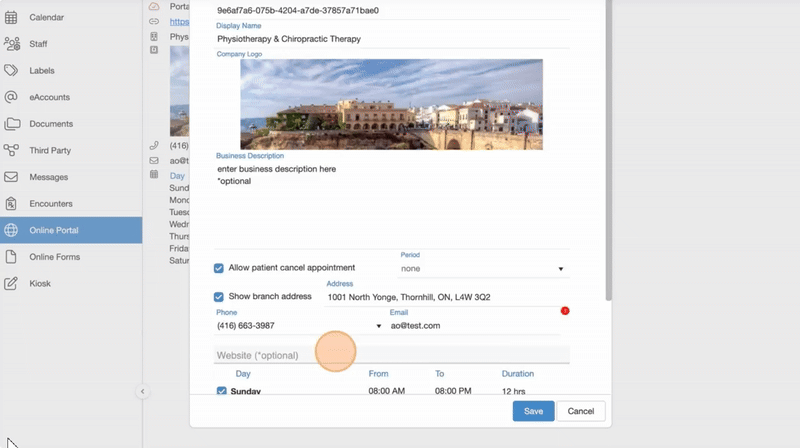800x448 pixels.
Task: Click the Documents folder icon
Action: pos(12,124)
